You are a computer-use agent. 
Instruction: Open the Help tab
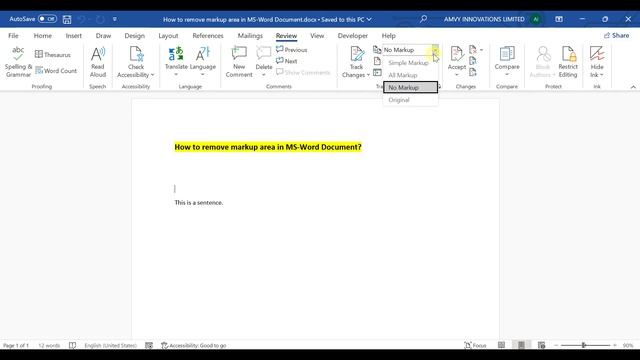(x=389, y=36)
